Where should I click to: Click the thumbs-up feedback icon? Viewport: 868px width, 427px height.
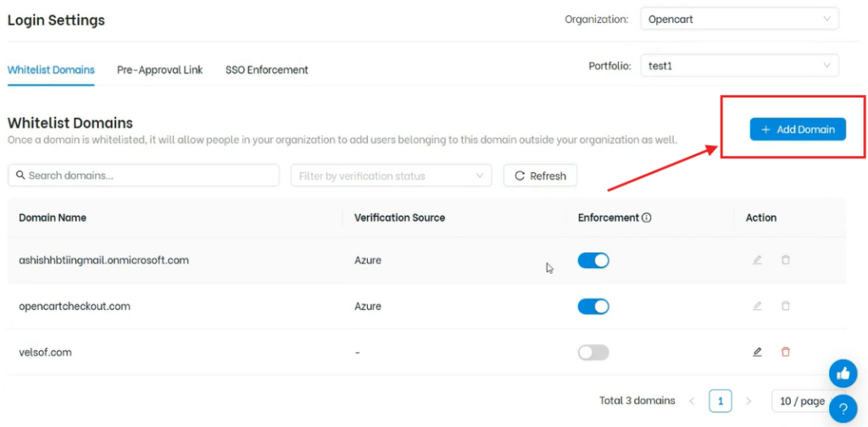[x=843, y=374]
